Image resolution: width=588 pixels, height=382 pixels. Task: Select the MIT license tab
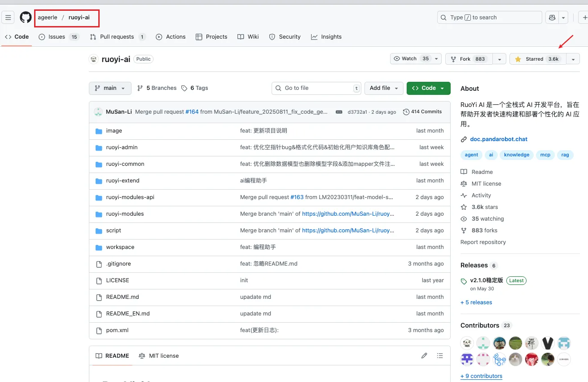point(158,356)
